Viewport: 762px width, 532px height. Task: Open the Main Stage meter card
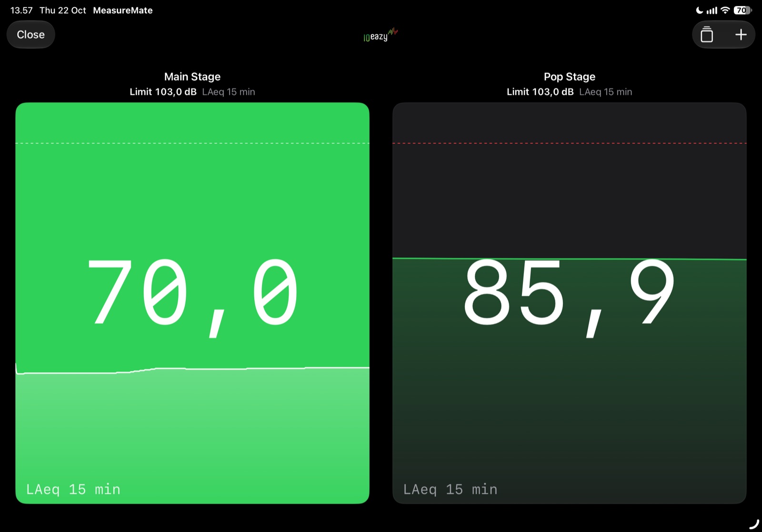point(192,303)
